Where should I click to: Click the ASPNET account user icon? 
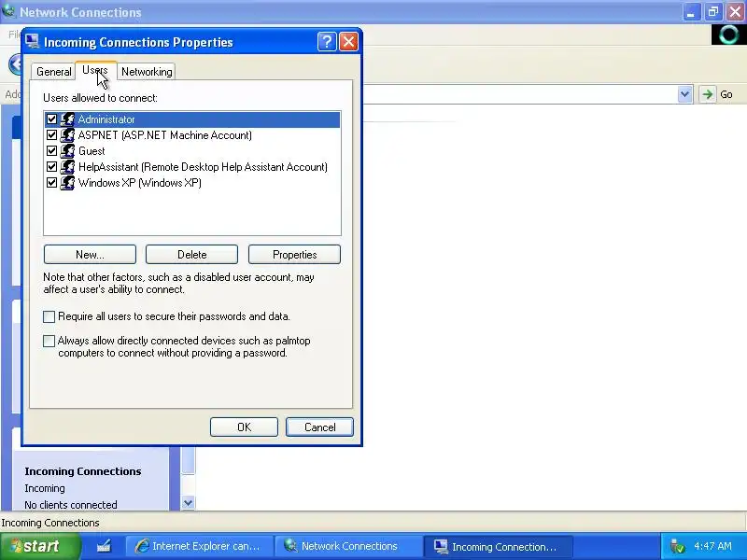pyautogui.click(x=67, y=135)
